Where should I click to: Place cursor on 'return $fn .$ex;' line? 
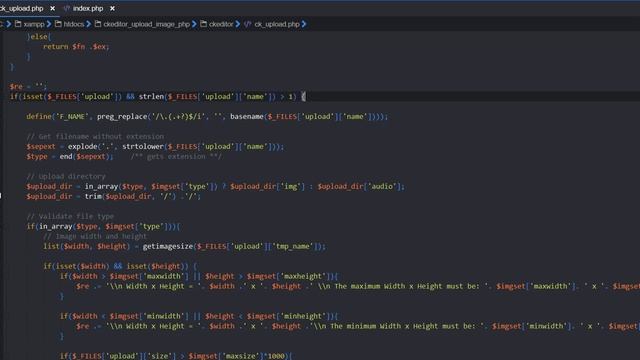pyautogui.click(x=76, y=47)
